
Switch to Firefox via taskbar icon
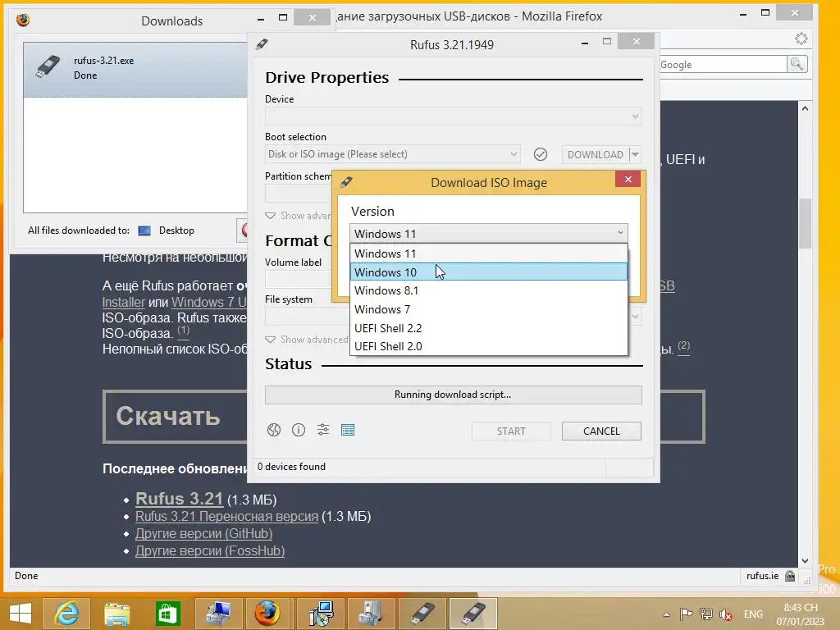click(267, 614)
